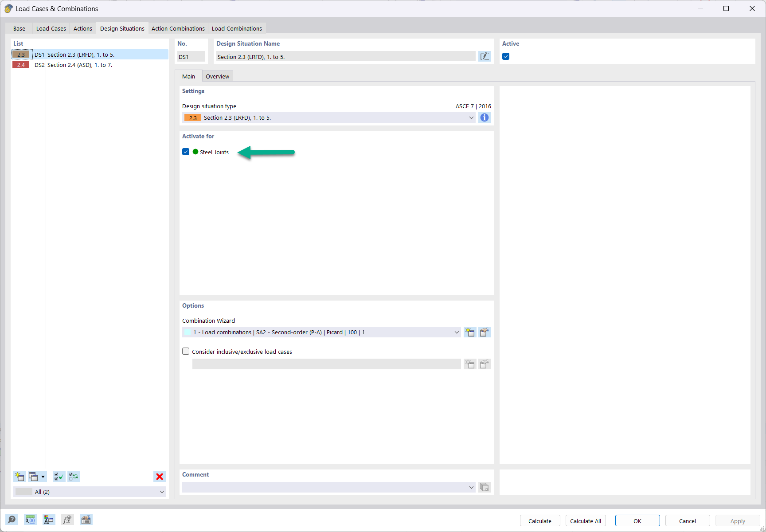Click the Calculate button

click(x=540, y=520)
